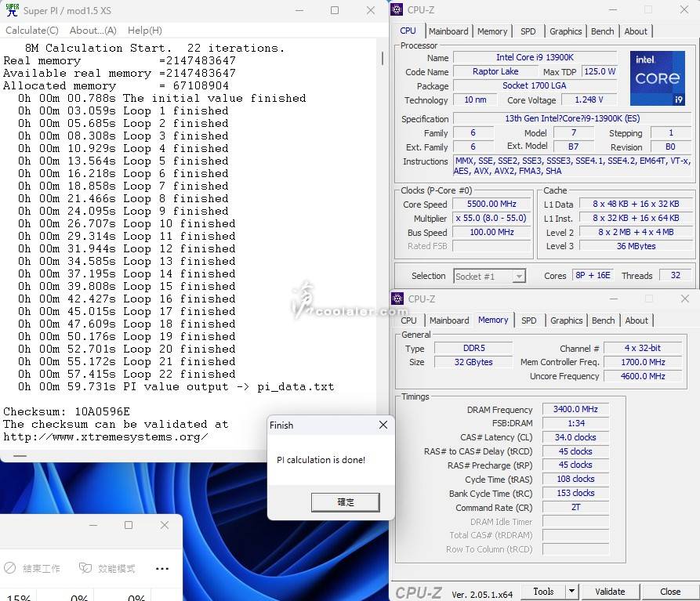Click the Efficiency mode (效能模式) leaf icon
The height and width of the screenshot is (601, 700).
84,568
